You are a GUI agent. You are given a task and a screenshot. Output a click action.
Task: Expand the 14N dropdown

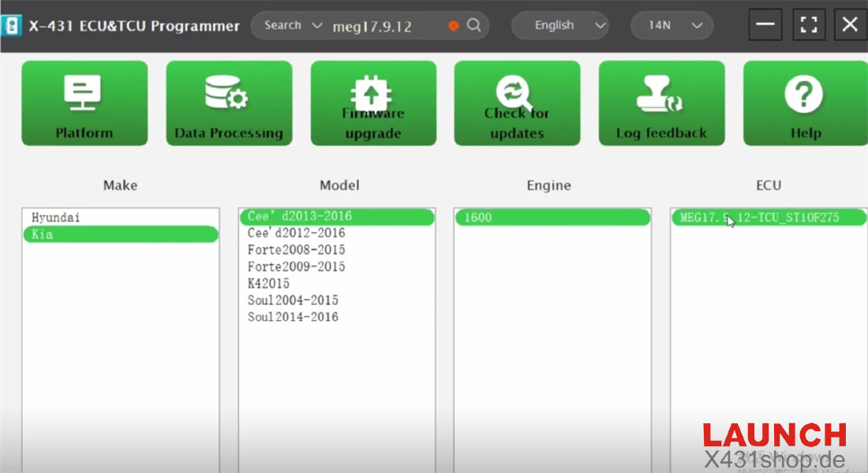(x=673, y=25)
